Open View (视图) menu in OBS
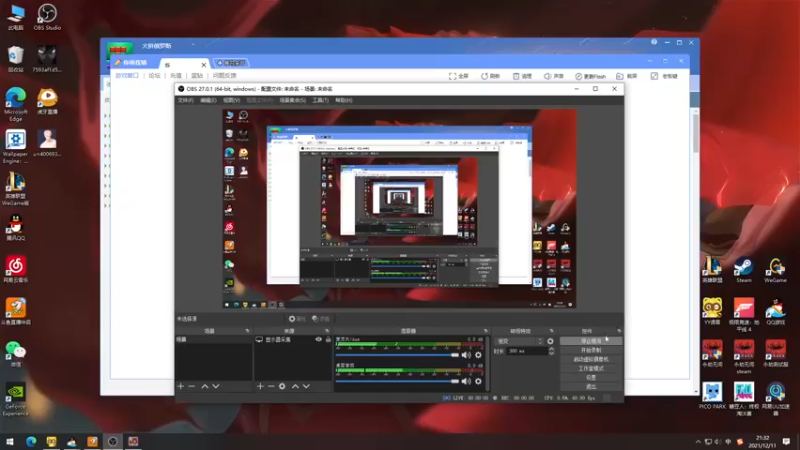Viewport: 800px width, 450px height. point(231,100)
